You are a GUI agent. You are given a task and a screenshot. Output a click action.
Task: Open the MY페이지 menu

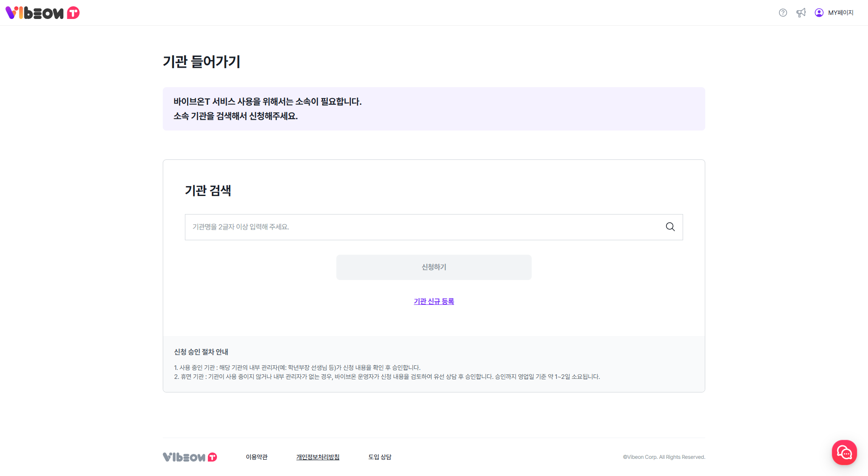point(840,13)
